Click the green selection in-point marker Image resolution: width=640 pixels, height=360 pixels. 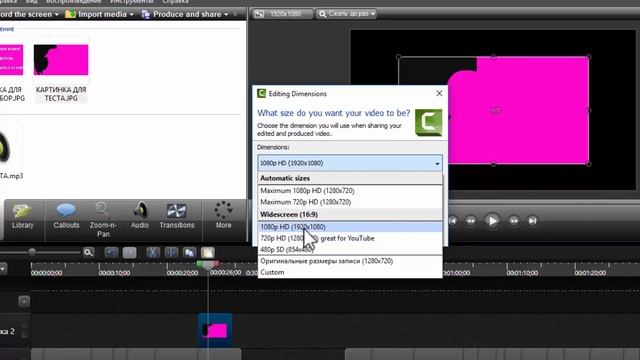coord(200,264)
